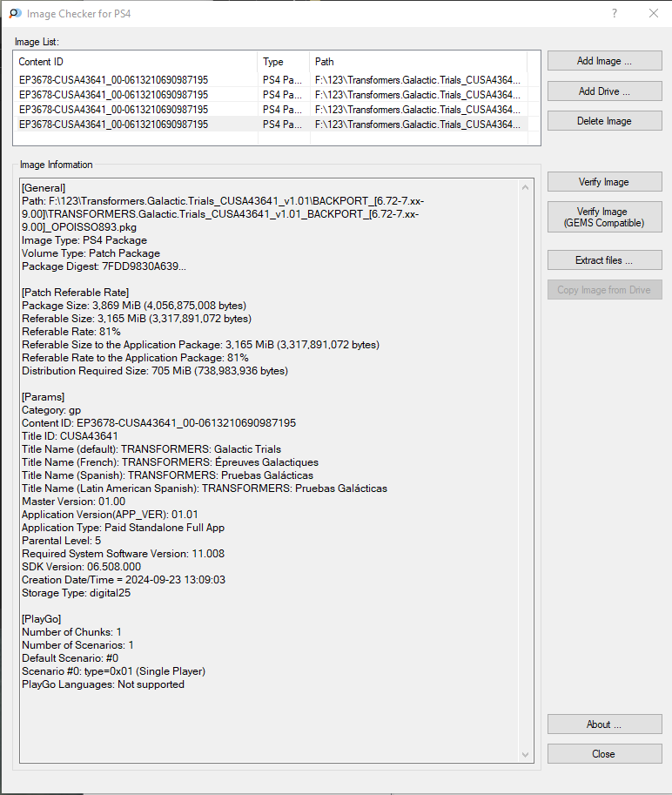
Task: Click the Master Version: 01.00 line
Action: tap(73, 502)
